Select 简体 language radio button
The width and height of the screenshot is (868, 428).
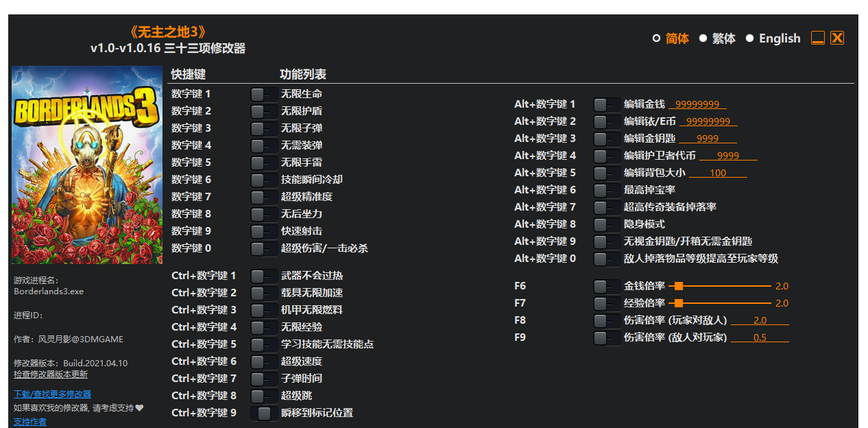click(x=656, y=38)
